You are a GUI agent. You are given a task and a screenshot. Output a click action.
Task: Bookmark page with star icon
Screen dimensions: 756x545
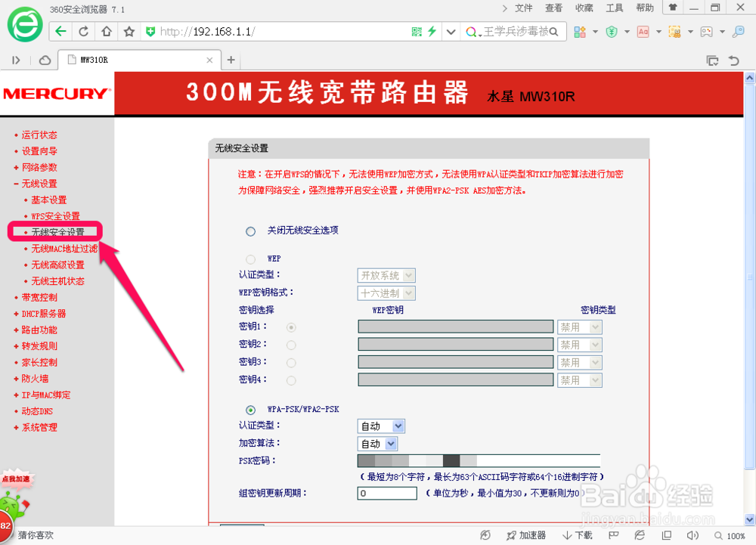(x=129, y=32)
